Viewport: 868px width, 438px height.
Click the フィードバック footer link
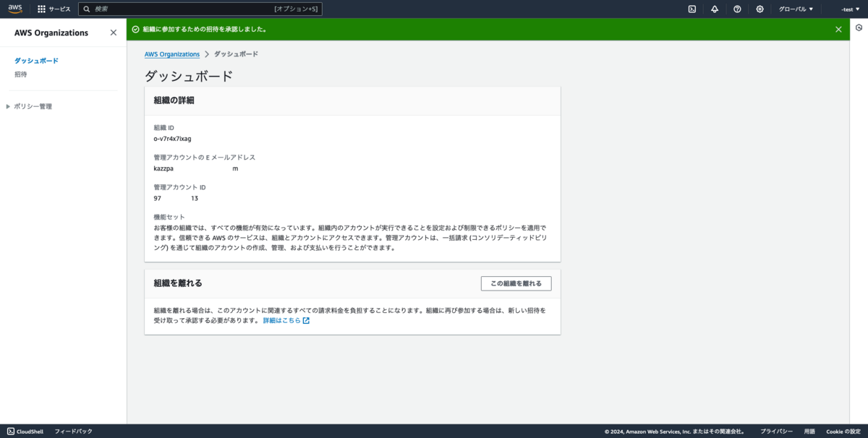(x=73, y=431)
